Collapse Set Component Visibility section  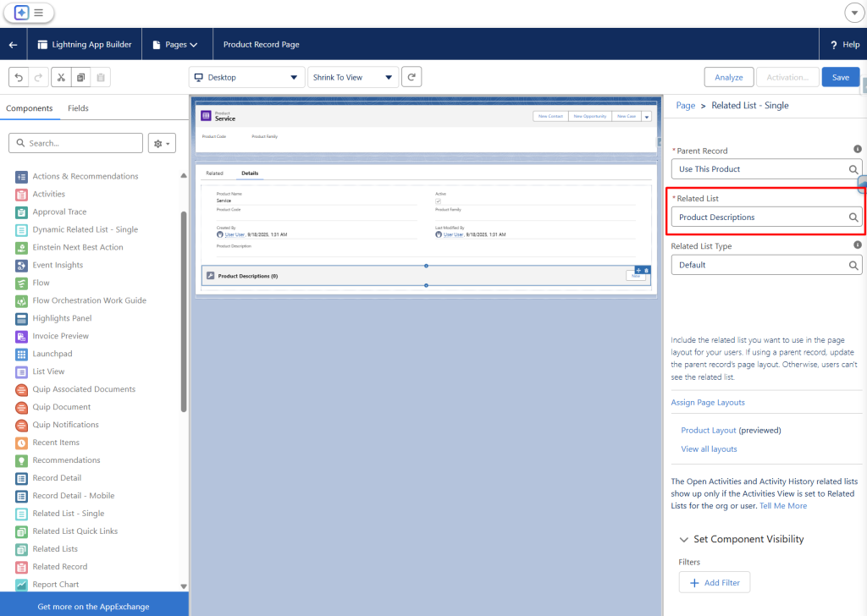(x=684, y=539)
